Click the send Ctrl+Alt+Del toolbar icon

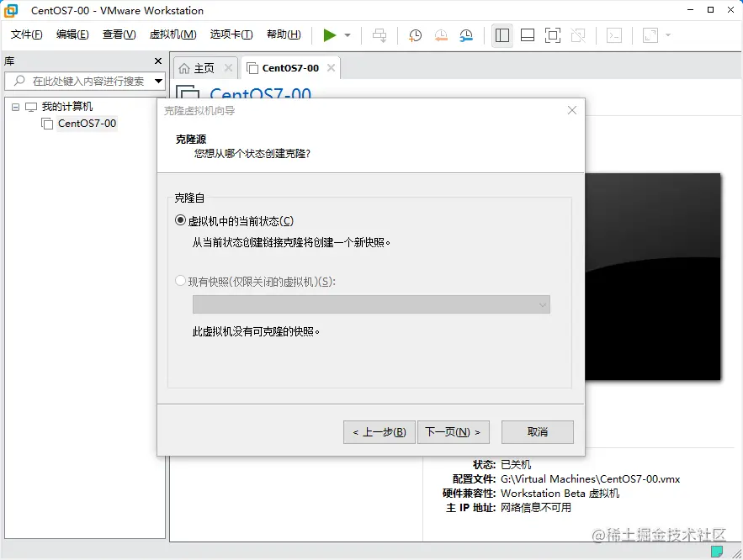click(379, 35)
